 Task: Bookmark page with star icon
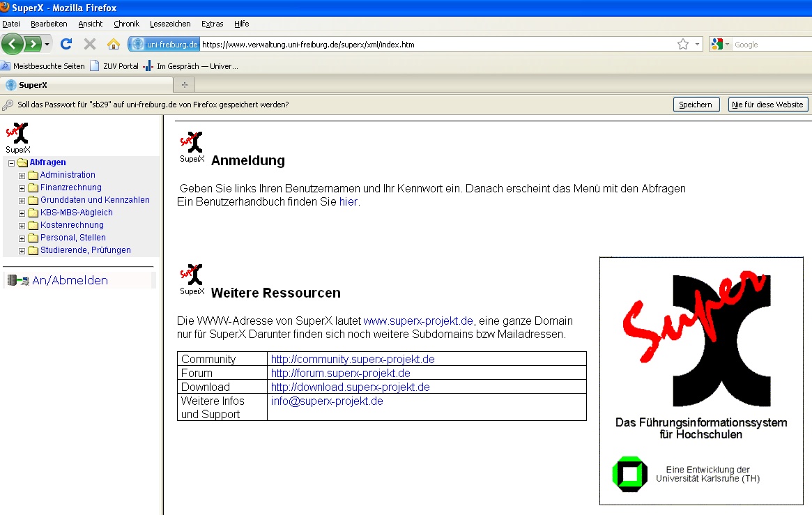click(x=683, y=44)
